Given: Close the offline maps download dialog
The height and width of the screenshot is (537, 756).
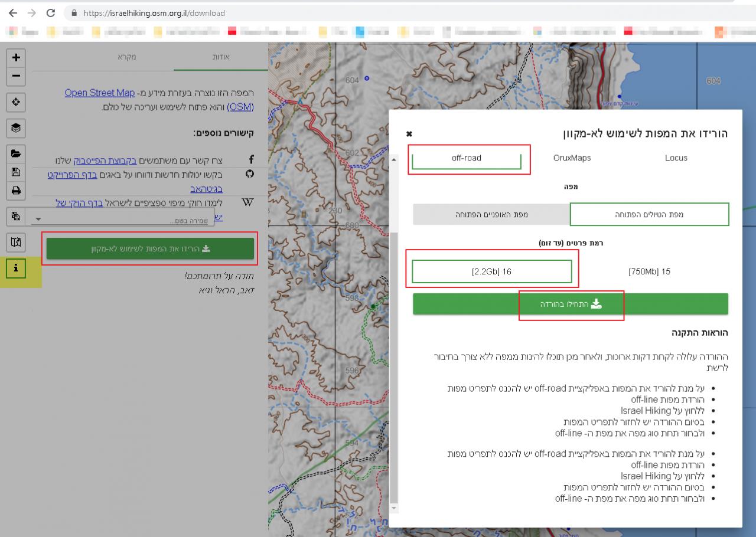Looking at the screenshot, I should tap(409, 134).
